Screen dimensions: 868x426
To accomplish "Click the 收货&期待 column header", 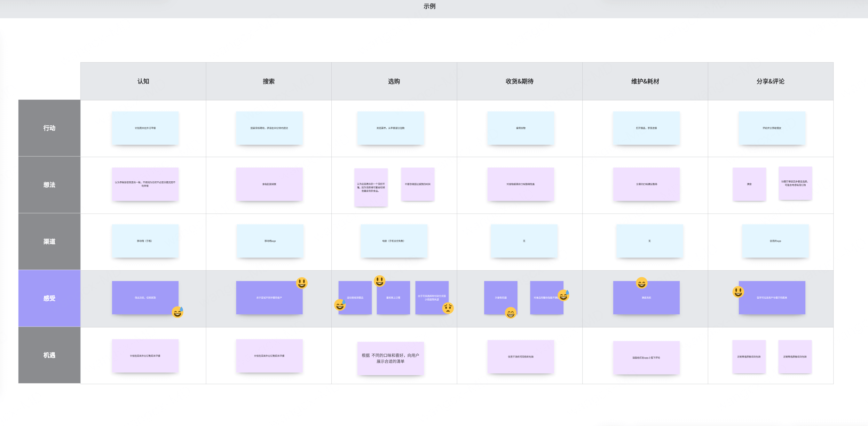I will pos(519,81).
